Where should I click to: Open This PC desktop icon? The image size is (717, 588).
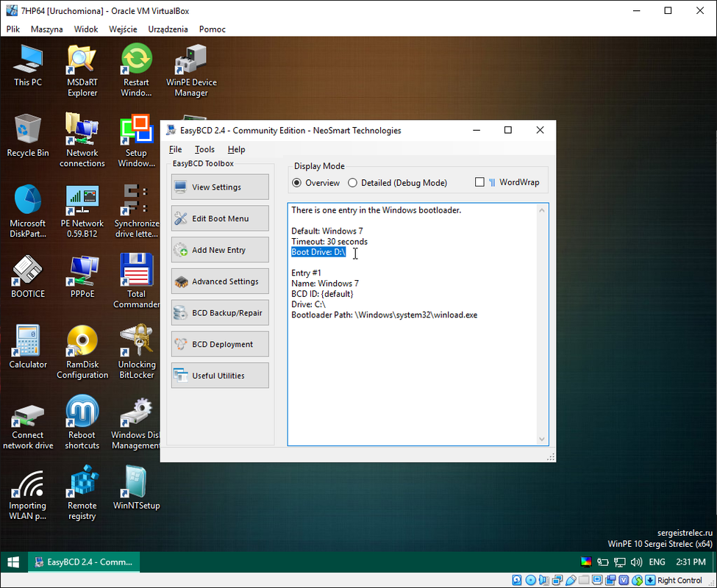[28, 66]
